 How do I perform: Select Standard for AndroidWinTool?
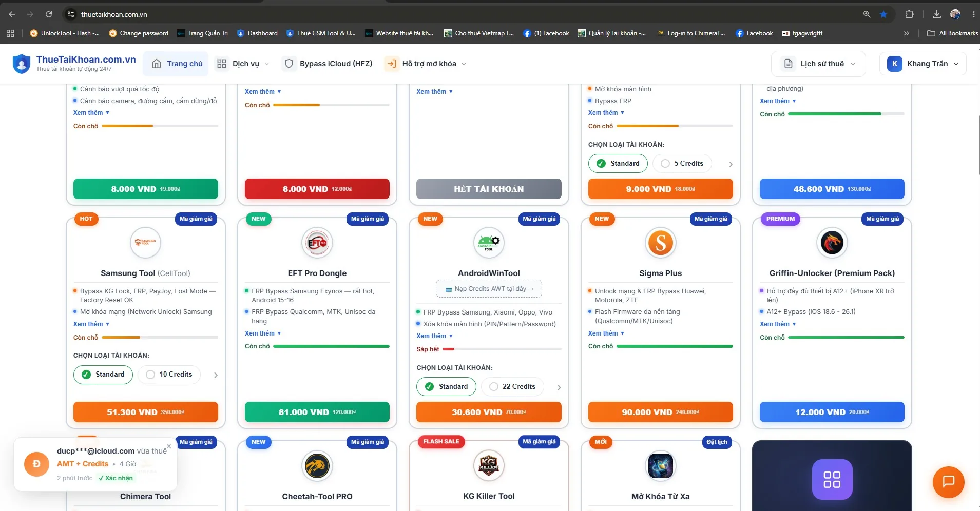[446, 387]
